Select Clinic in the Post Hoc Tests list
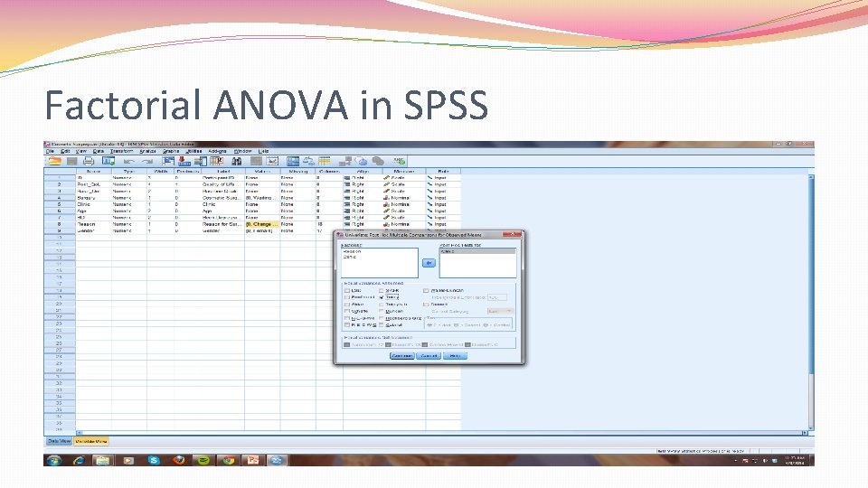 pyautogui.click(x=477, y=251)
